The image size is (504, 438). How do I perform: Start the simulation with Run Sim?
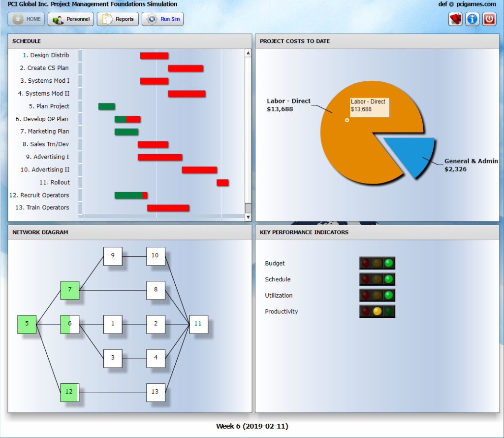pyautogui.click(x=163, y=19)
